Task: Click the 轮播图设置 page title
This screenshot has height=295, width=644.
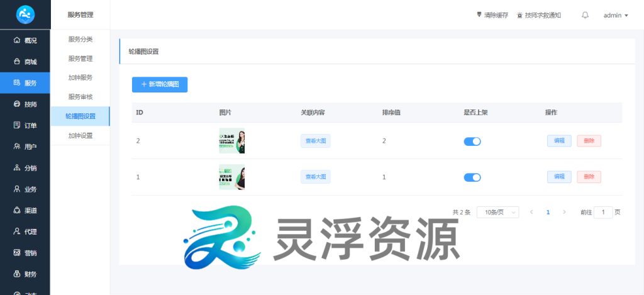Action: 143,52
